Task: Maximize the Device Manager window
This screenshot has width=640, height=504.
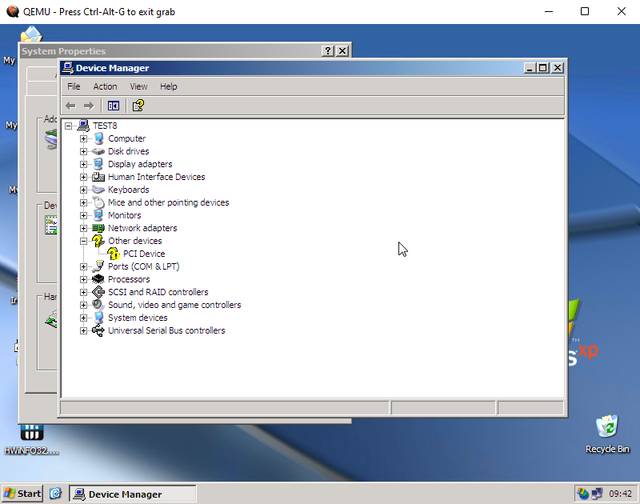Action: 543,68
